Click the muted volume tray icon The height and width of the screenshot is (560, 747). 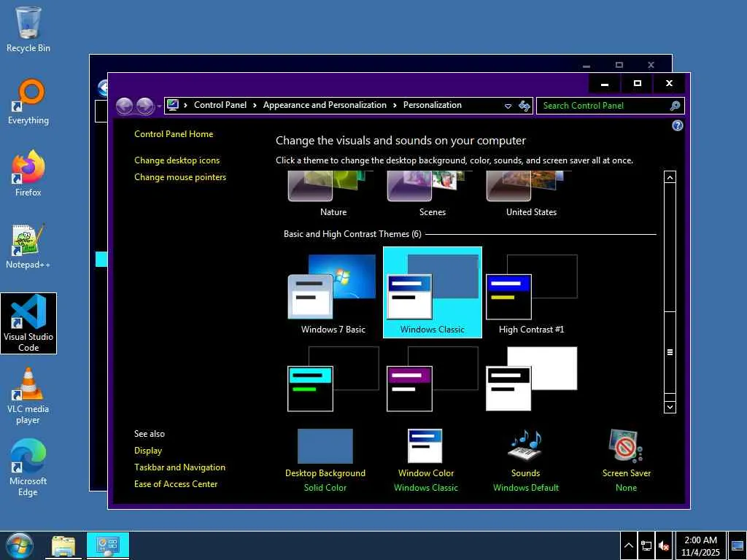(x=663, y=545)
